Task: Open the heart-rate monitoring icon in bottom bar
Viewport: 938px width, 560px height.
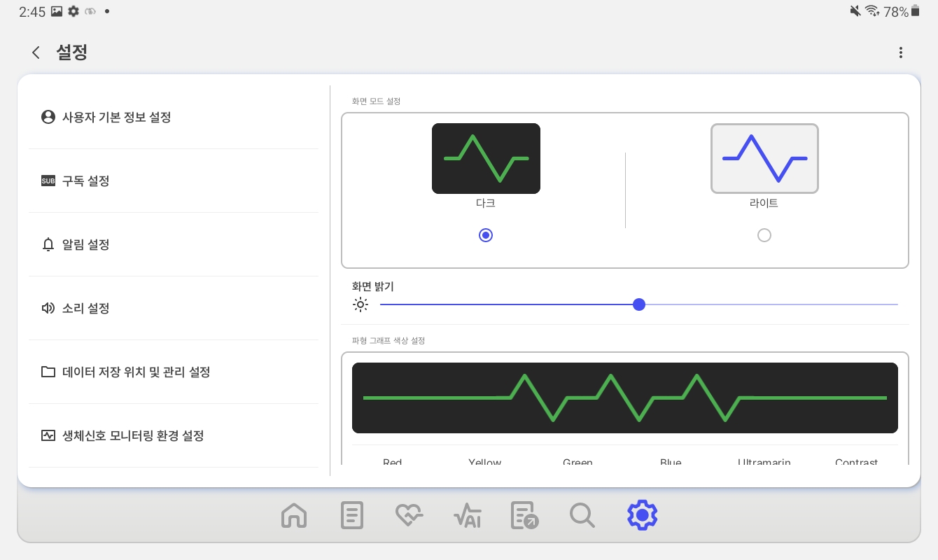Action: coord(409,515)
